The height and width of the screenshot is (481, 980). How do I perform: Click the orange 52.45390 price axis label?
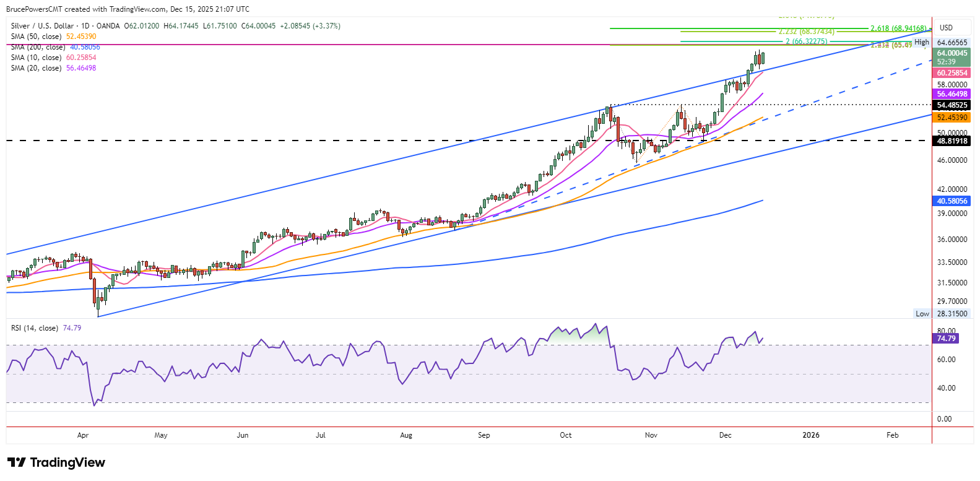click(952, 118)
